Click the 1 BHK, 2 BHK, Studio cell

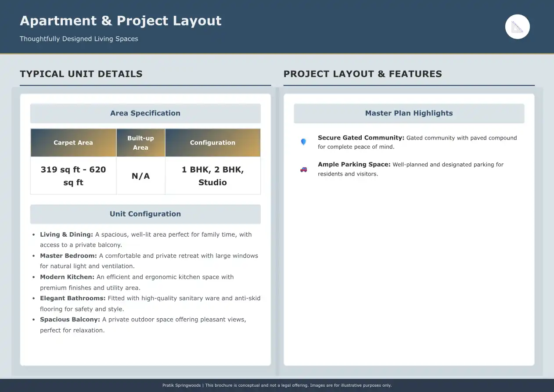click(212, 176)
